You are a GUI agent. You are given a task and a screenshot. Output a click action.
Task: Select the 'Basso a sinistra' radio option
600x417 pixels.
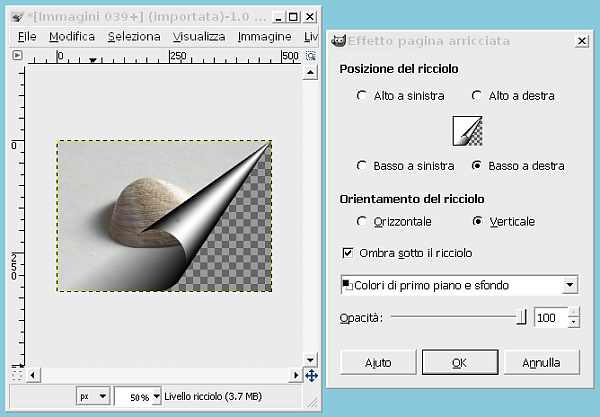pos(361,165)
